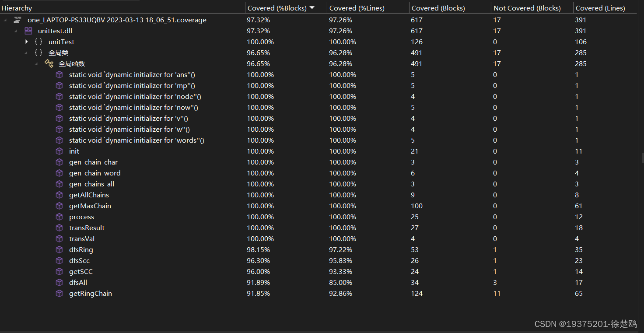
Task: Select the getSCC function row
Action: (x=318, y=272)
